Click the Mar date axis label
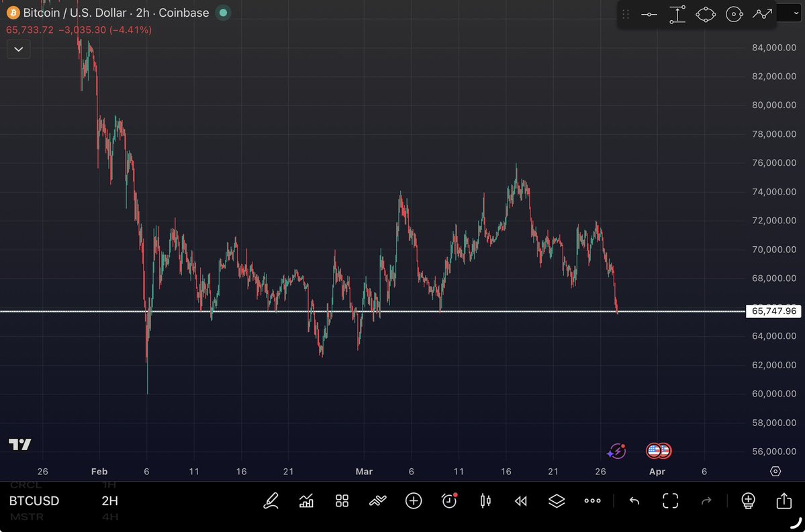 (x=364, y=472)
